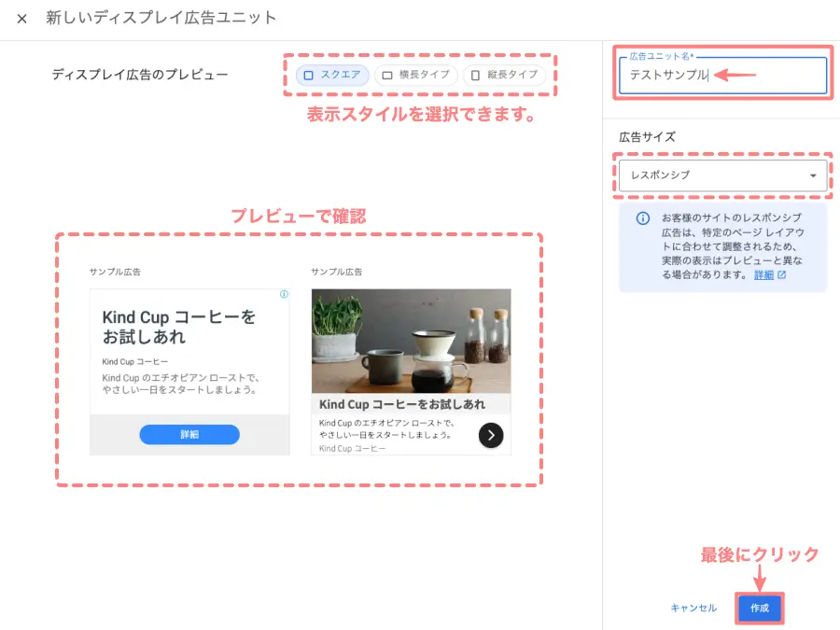The image size is (840, 630).
Task: Click the black circular arrow on the coffee ad
Action: 490,435
